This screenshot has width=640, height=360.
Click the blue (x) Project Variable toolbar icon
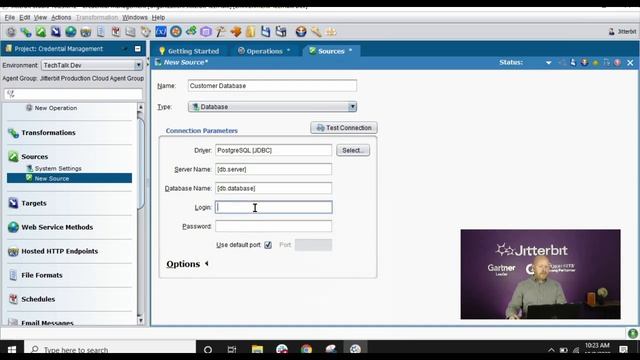pyautogui.click(x=161, y=31)
